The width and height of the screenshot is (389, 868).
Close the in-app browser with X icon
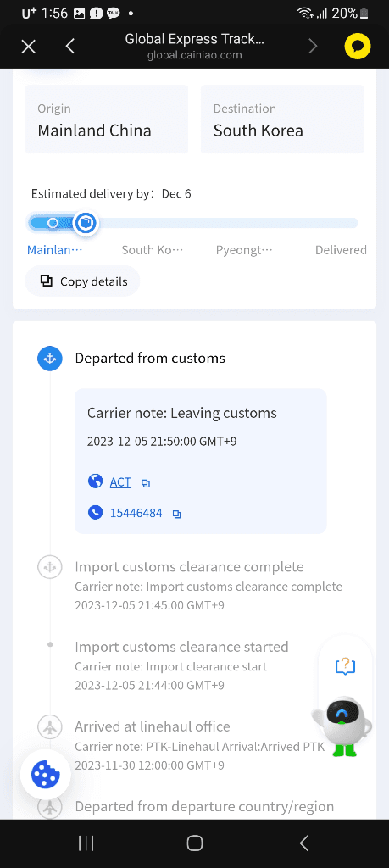[x=28, y=47]
